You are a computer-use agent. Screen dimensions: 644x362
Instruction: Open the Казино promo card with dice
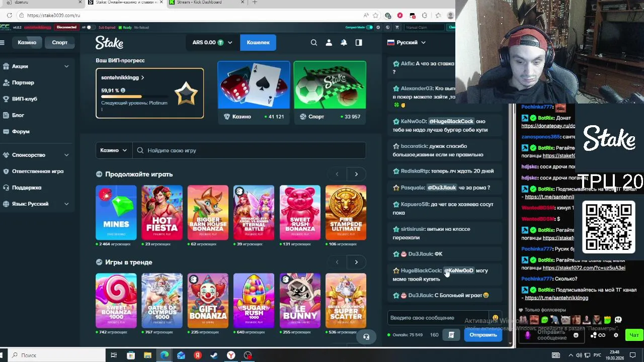tap(254, 92)
